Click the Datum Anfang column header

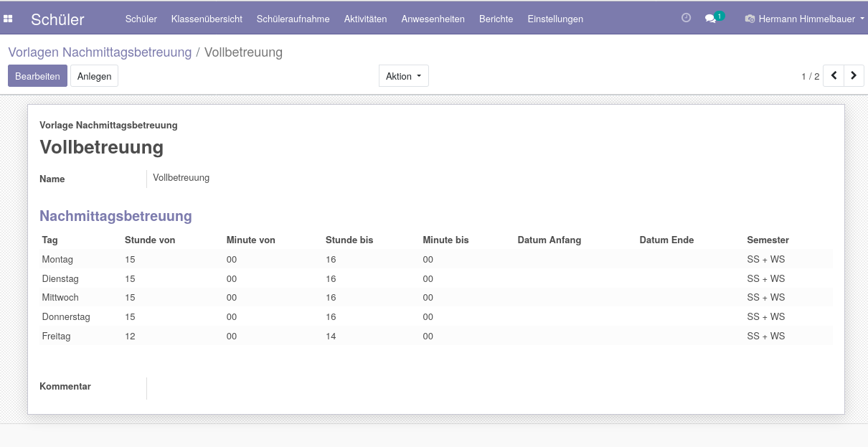549,240
